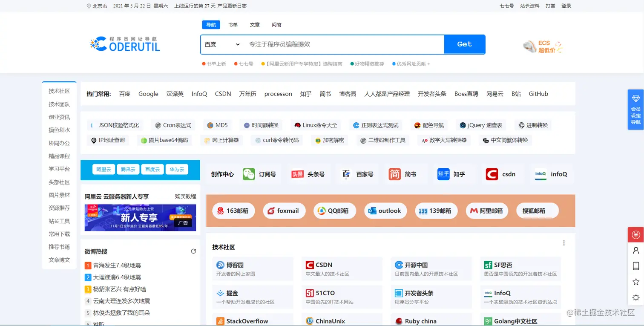Open the QQ邮箱 shortcut
644x326 pixels.
(335, 211)
